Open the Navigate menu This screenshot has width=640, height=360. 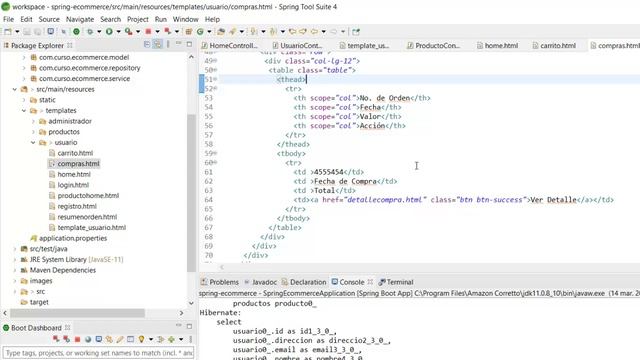pos(80,19)
